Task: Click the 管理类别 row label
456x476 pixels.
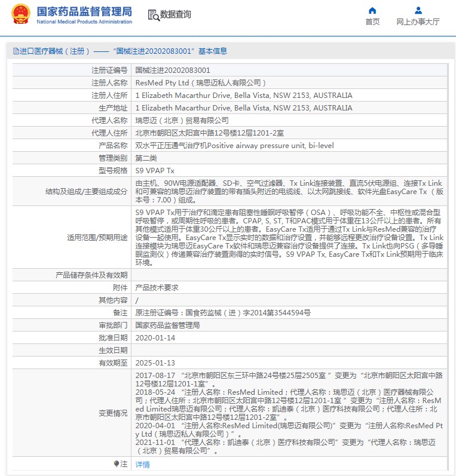Action: pos(113,158)
